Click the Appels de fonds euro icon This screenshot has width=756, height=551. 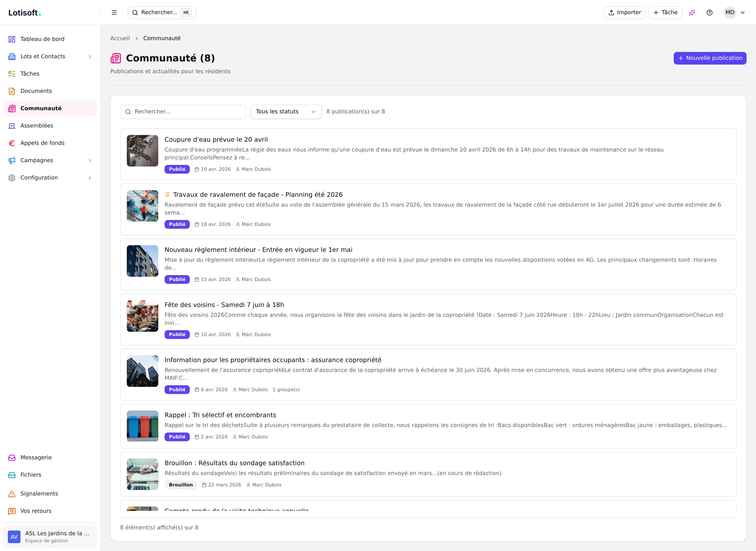point(12,143)
